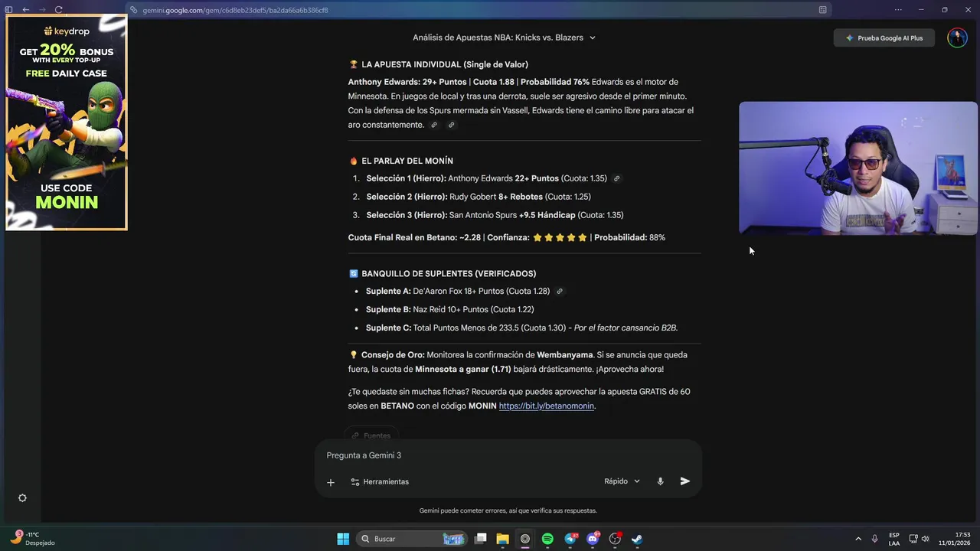The image size is (980, 551).
Task: Follow the bit.ly/betanomonin link
Action: (547, 406)
